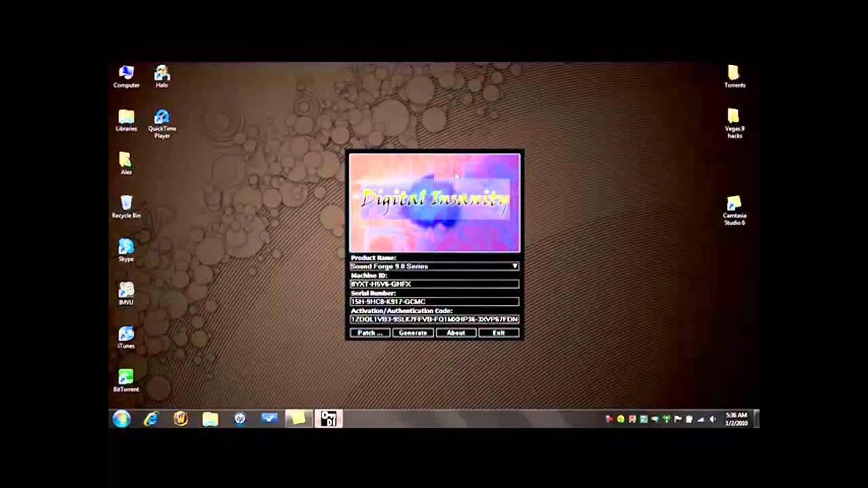The width and height of the screenshot is (868, 488).
Task: Select the iTunes desktop shortcut
Action: point(126,337)
